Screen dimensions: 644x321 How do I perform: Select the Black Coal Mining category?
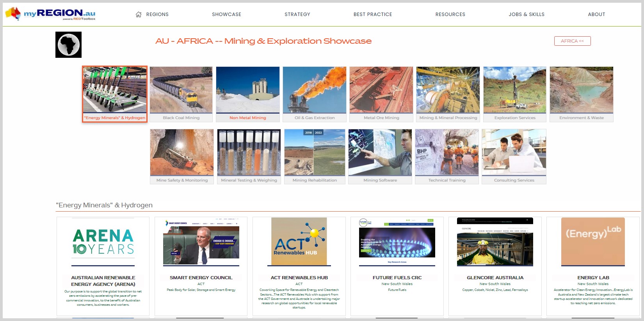point(181,94)
